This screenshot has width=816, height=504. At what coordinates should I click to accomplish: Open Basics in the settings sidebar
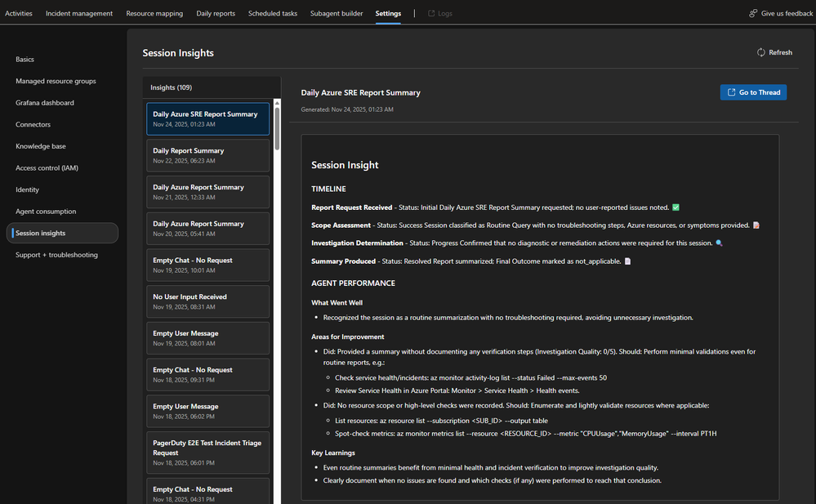[x=25, y=60]
